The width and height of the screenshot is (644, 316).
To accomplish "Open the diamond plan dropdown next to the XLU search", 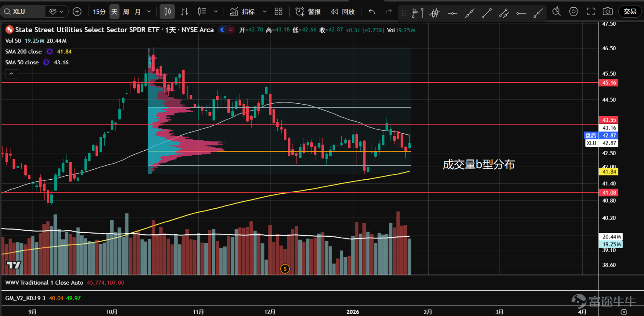I will click(56, 12).
